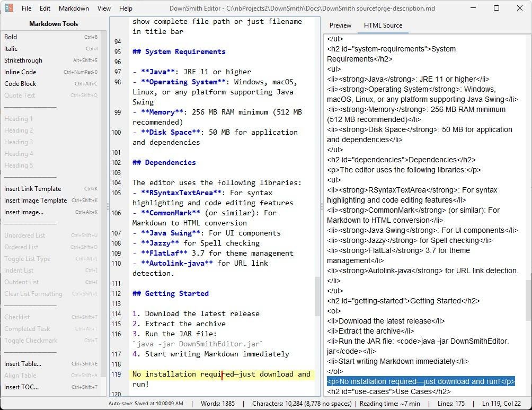The image size is (532, 410).
Task: Open Insert Table... dialog
Action: point(51,363)
